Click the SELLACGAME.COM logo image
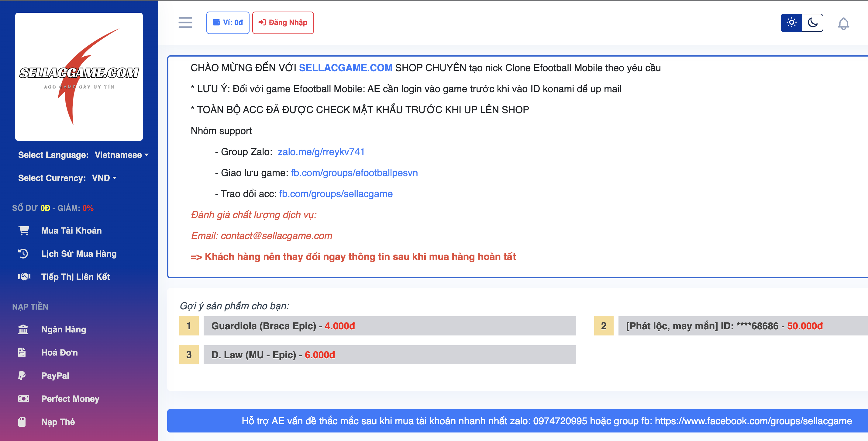This screenshot has width=868, height=441. point(79,77)
